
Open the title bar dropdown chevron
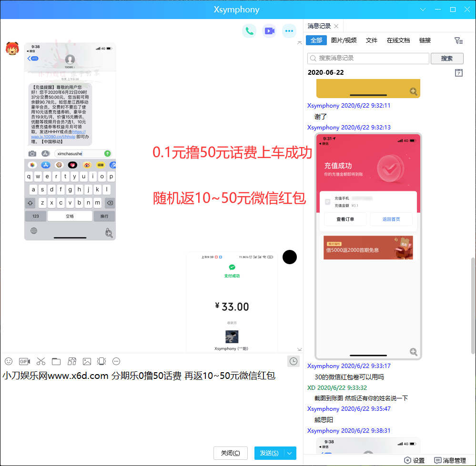[x=423, y=10]
